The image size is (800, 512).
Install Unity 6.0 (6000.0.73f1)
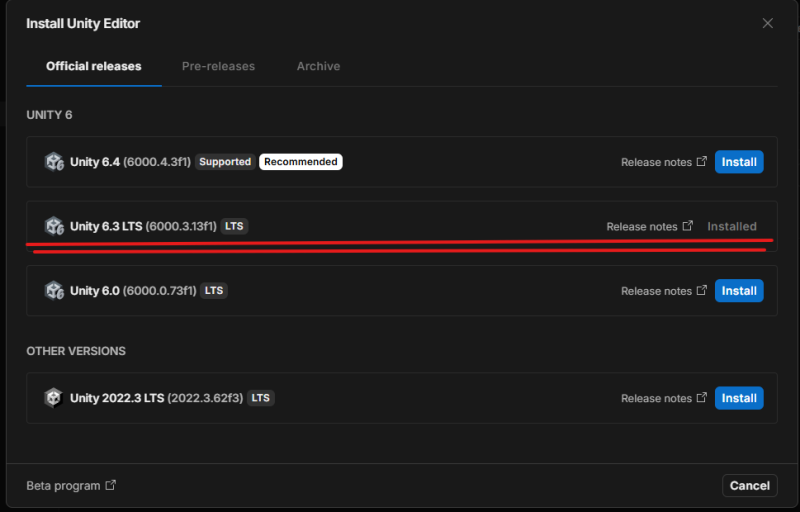pos(739,291)
